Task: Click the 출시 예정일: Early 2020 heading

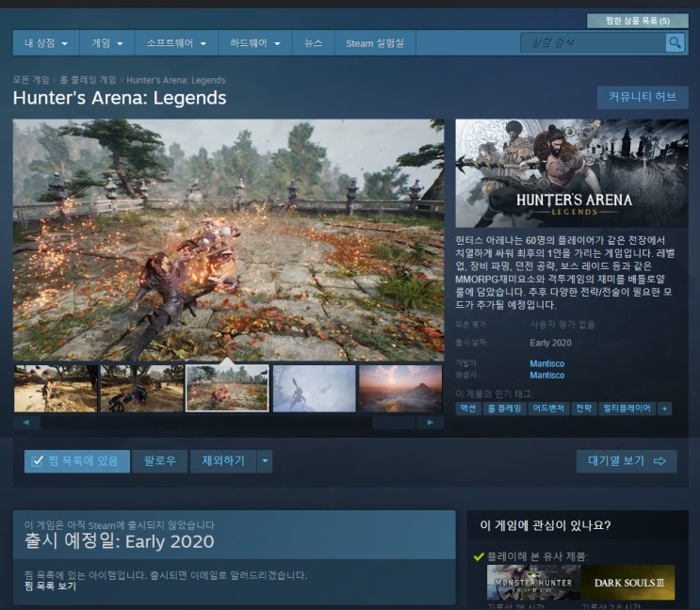Action: [x=120, y=541]
